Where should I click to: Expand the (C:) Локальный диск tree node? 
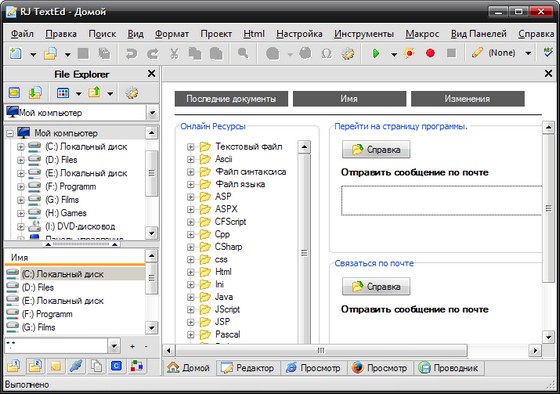click(21, 147)
